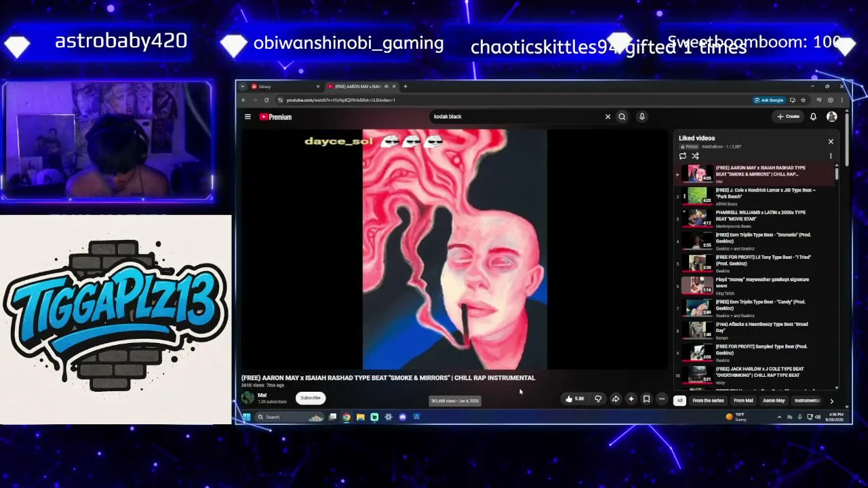
Task: Click the video player artwork
Action: point(455,249)
